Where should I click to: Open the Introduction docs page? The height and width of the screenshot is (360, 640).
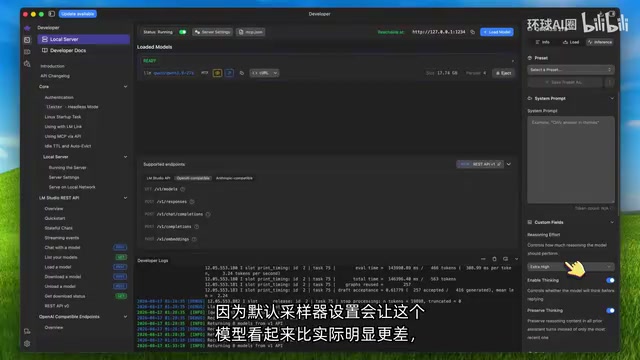(x=52, y=66)
